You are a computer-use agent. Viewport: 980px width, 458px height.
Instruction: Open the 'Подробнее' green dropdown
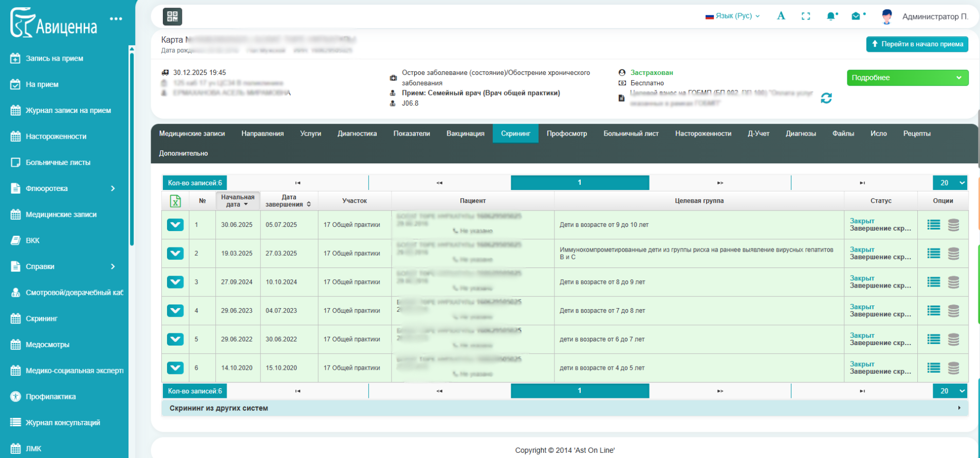click(907, 78)
